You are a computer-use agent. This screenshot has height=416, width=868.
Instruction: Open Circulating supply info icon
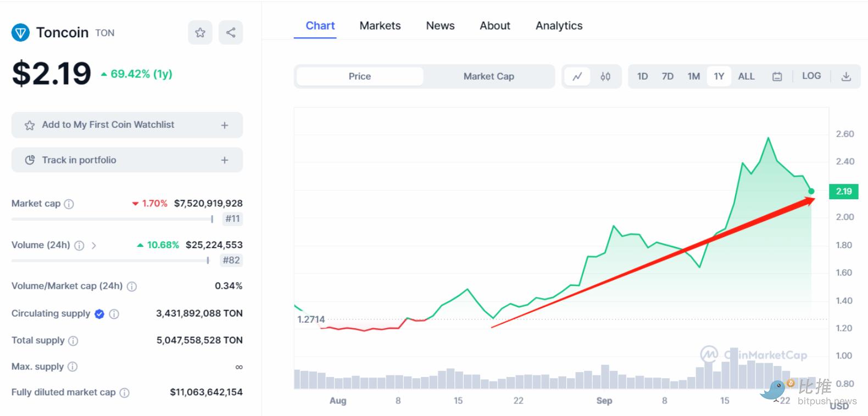tap(114, 314)
